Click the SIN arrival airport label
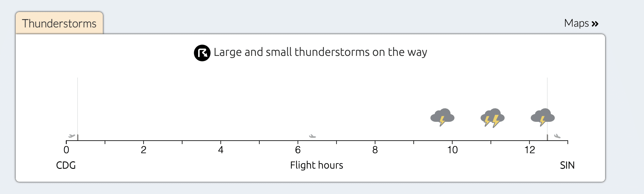The width and height of the screenshot is (644, 194). (x=567, y=165)
